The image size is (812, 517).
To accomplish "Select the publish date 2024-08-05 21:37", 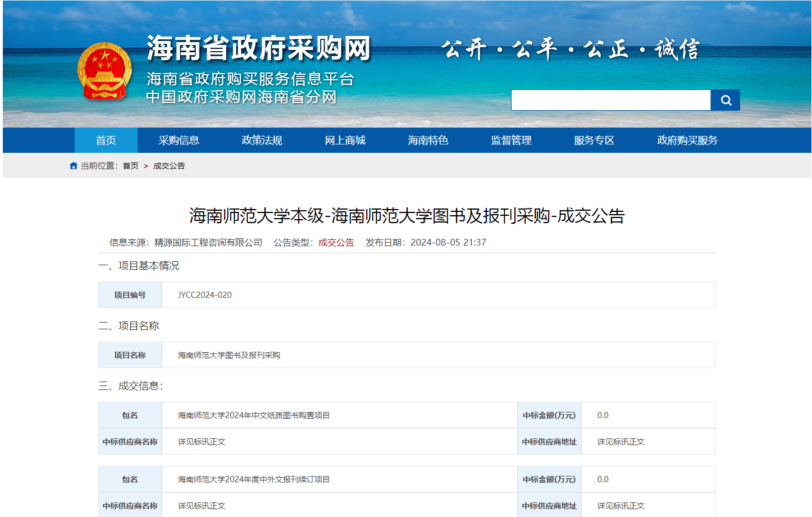I will click(448, 242).
